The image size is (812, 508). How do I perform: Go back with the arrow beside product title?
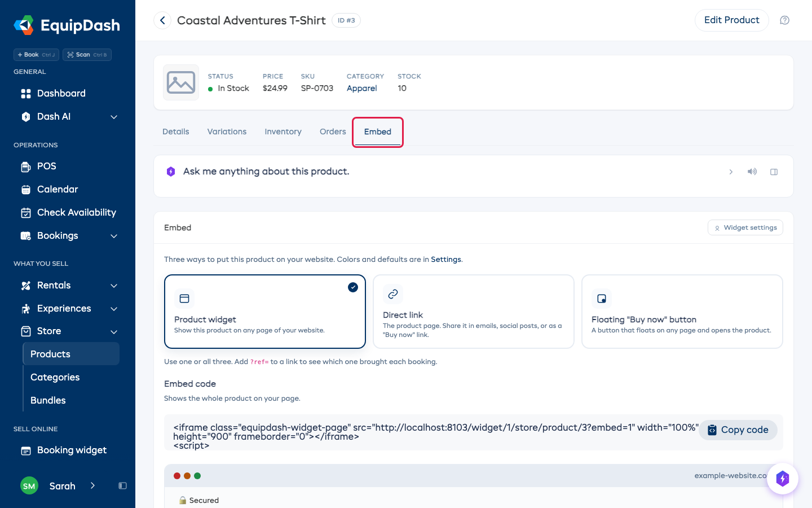pyautogui.click(x=162, y=20)
